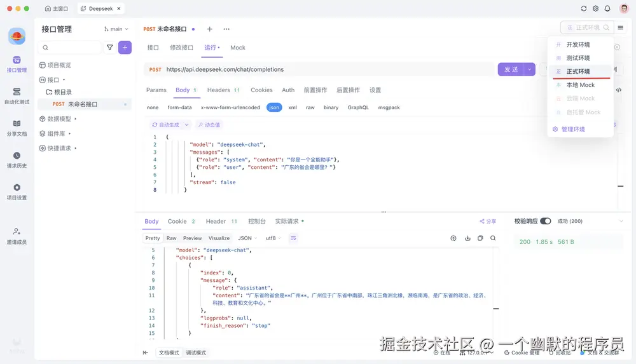Screen dimensions: 636x364
Task: Select the GraphQL body type
Action: (x=358, y=107)
